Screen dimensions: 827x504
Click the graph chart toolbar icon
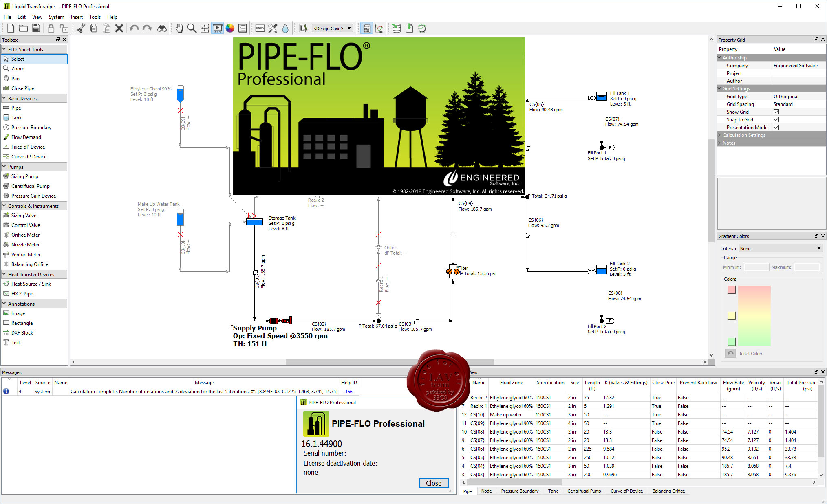pyautogui.click(x=379, y=28)
